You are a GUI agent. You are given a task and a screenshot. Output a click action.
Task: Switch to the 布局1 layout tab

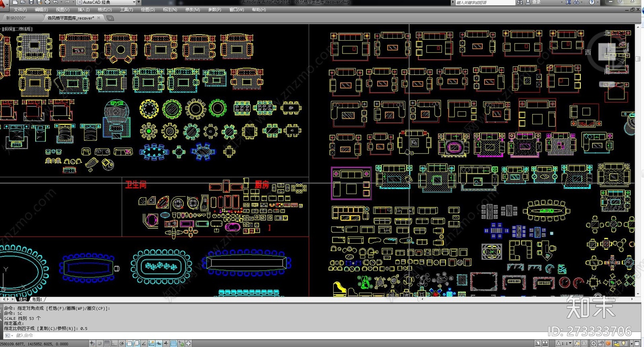pos(37,299)
